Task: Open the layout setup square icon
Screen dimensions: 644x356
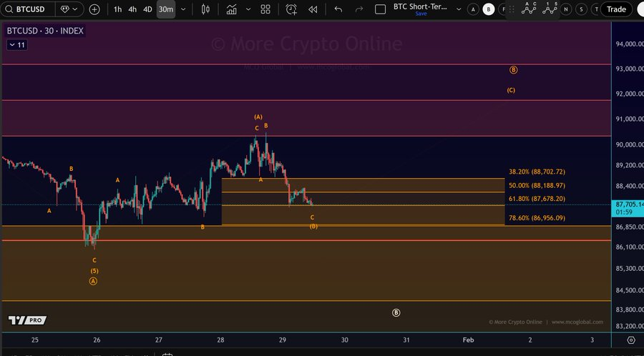Action: coord(381,9)
